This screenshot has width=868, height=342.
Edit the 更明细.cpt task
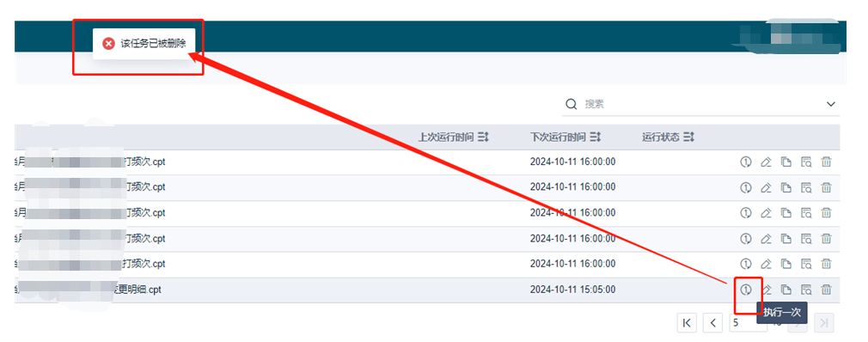tap(766, 290)
